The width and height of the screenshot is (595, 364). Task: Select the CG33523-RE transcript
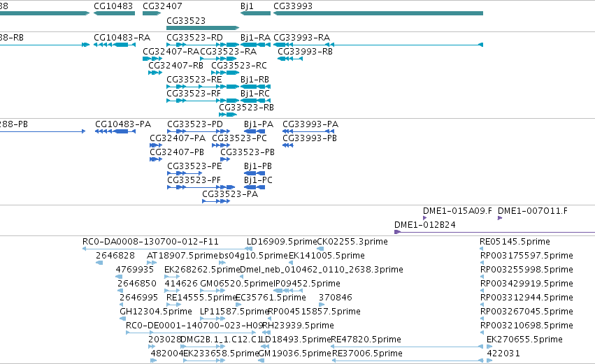(203, 87)
